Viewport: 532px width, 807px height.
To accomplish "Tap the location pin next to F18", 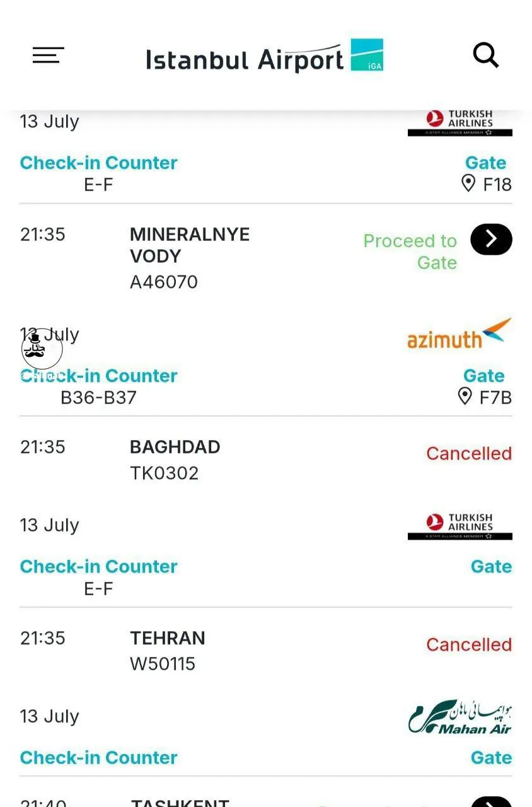I will [x=468, y=183].
